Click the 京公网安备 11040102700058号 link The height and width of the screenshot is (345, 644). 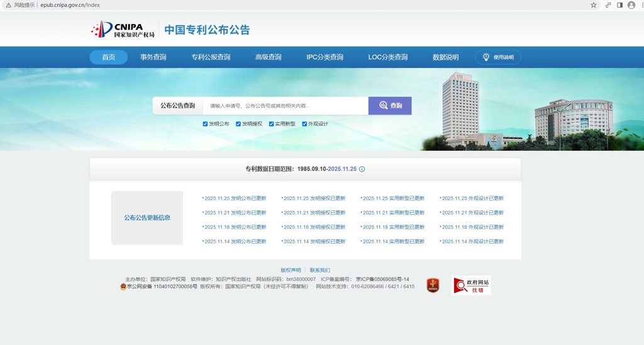pos(162,286)
